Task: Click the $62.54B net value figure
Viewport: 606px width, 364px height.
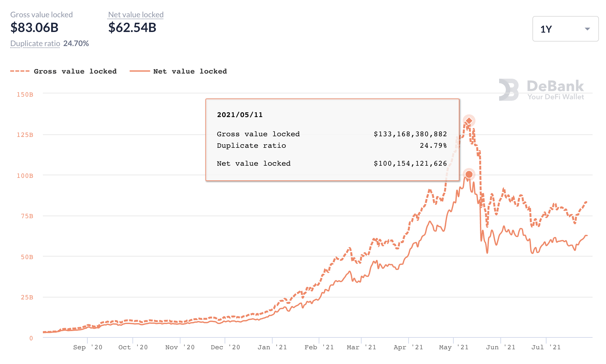Action: (132, 28)
